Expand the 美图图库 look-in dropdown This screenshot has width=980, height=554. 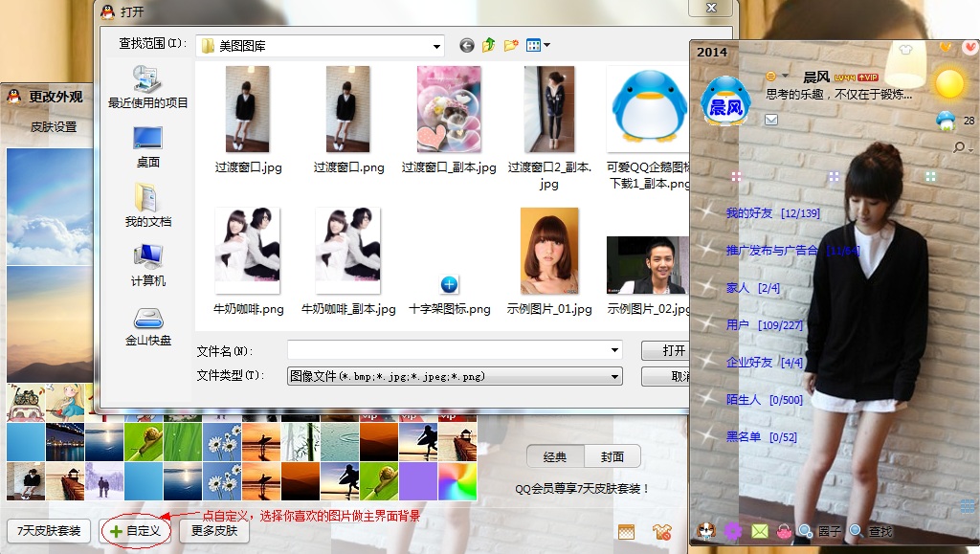[x=436, y=45]
